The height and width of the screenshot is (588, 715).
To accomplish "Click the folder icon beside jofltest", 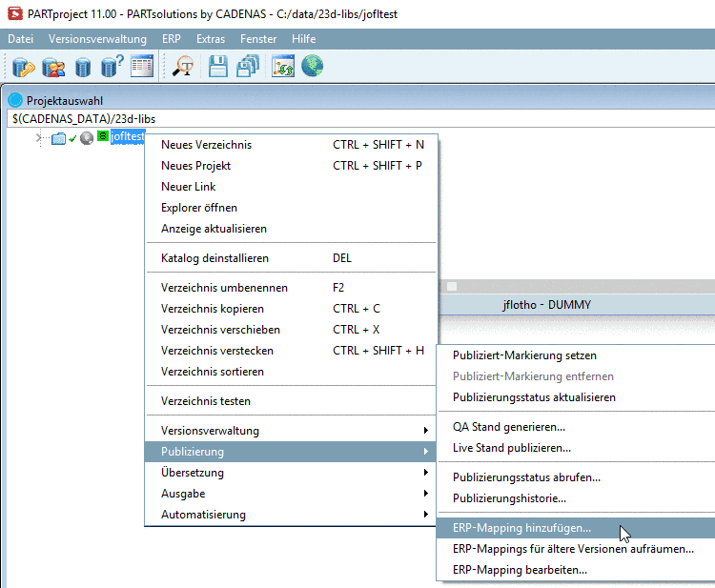I will [58, 138].
